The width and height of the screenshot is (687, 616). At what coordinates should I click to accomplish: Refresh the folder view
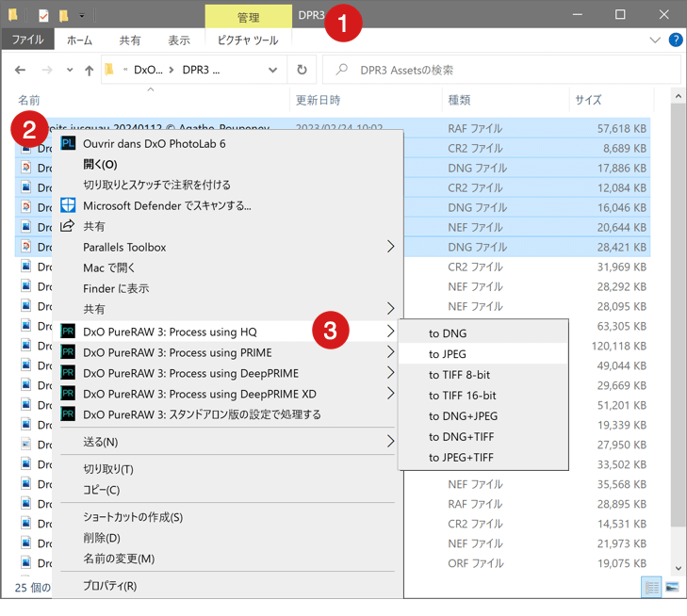pyautogui.click(x=302, y=70)
